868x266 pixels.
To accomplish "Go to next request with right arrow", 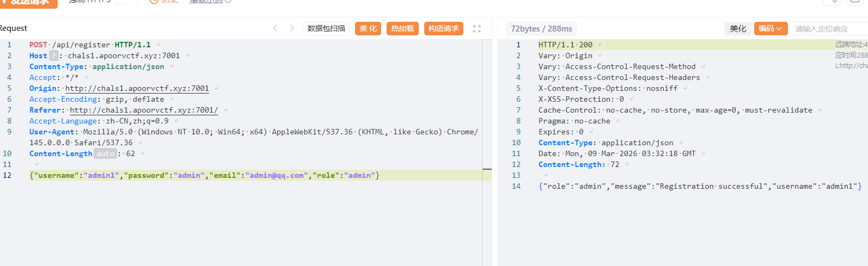I will pyautogui.click(x=292, y=28).
